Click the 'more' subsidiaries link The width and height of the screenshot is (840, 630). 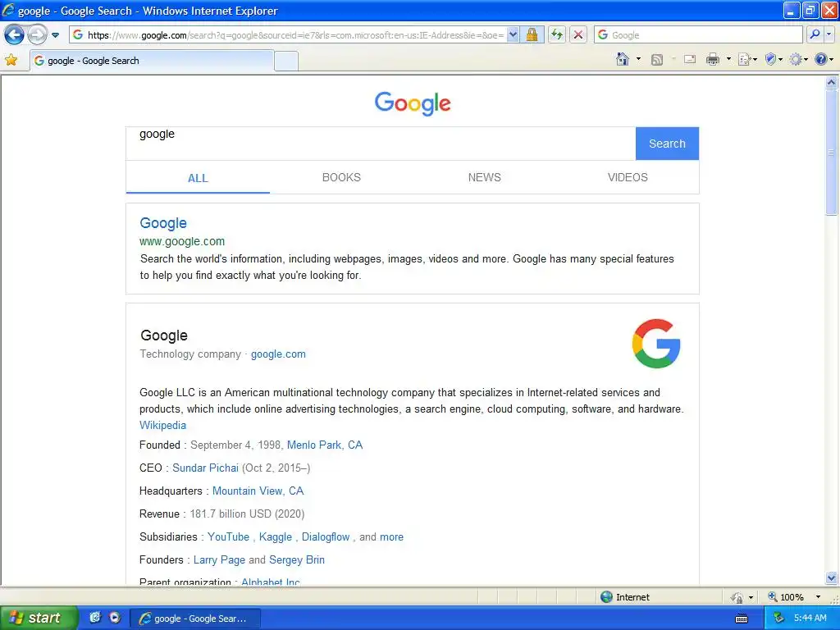391,536
